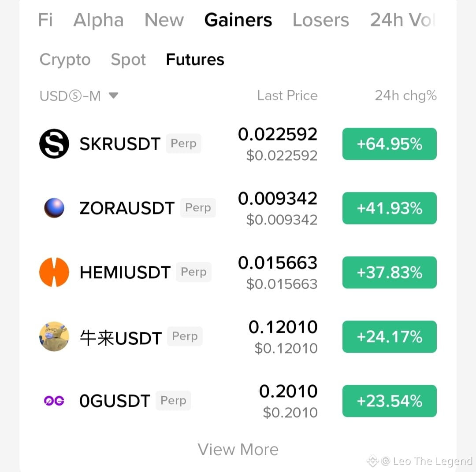Tap the +41.93% change badge for ZORAUSDT
The width and height of the screenshot is (476, 472).
(390, 208)
